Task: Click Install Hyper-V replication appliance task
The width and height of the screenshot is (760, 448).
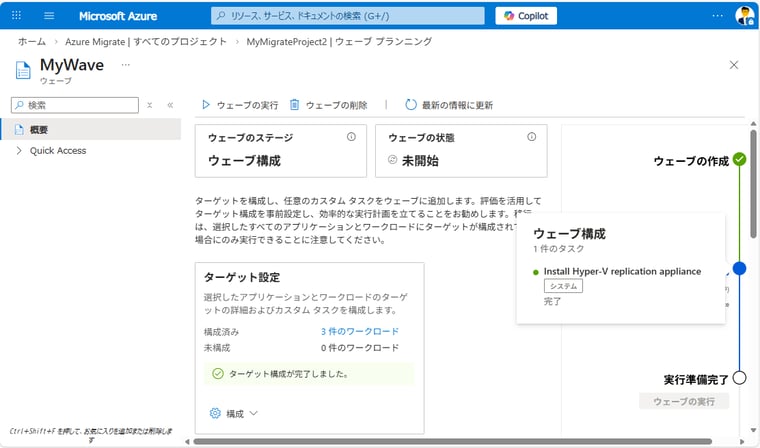Action: 622,272
